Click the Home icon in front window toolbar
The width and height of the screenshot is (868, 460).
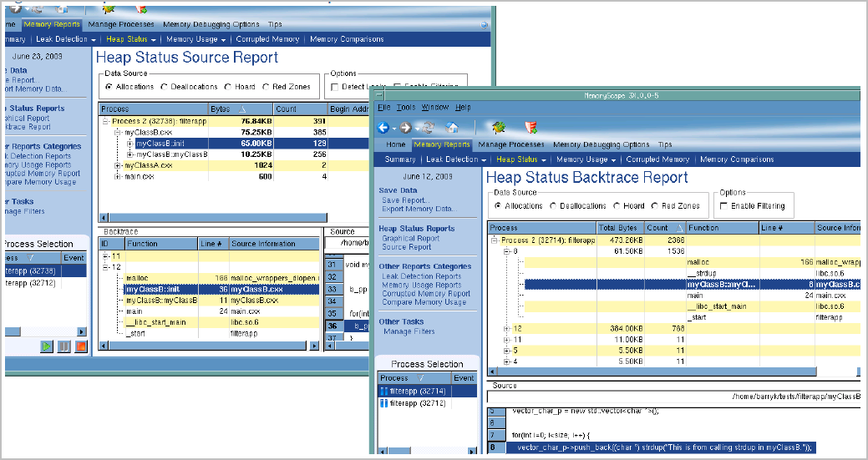pos(452,128)
